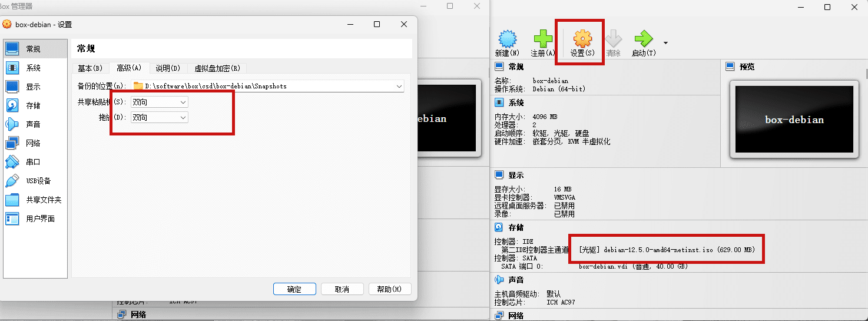
Task: Click the 新建(N) new machine icon
Action: [507, 41]
